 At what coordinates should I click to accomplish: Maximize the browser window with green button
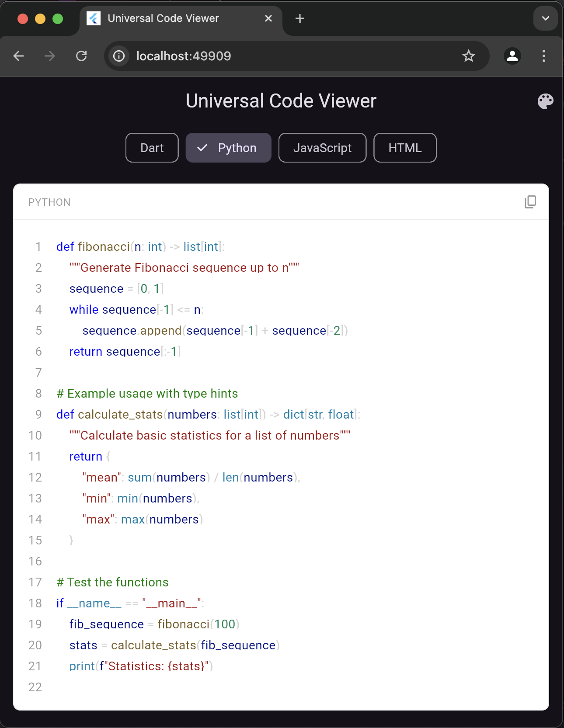coord(58,19)
